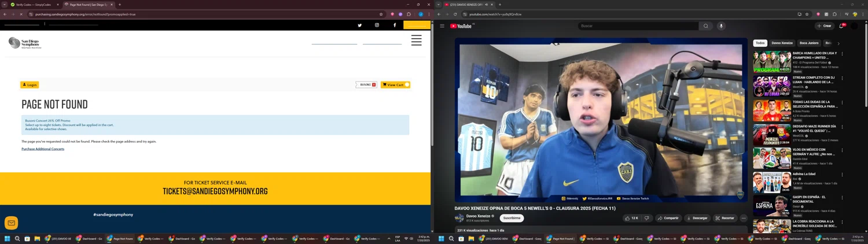Open YouTube guide hamburger menu
This screenshot has width=868, height=244.
click(442, 26)
